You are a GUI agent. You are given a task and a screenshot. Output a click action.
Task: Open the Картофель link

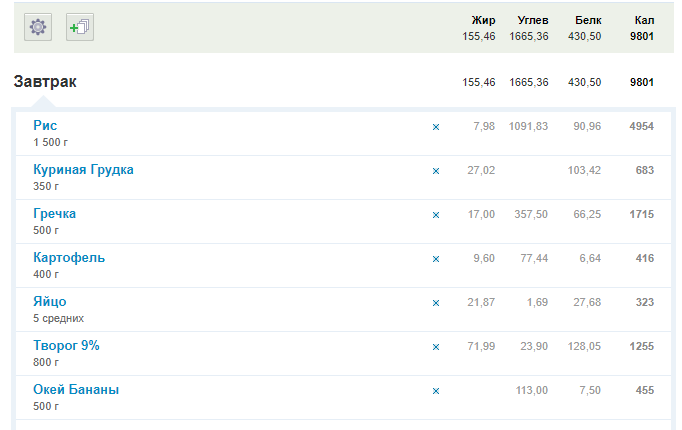click(x=69, y=258)
